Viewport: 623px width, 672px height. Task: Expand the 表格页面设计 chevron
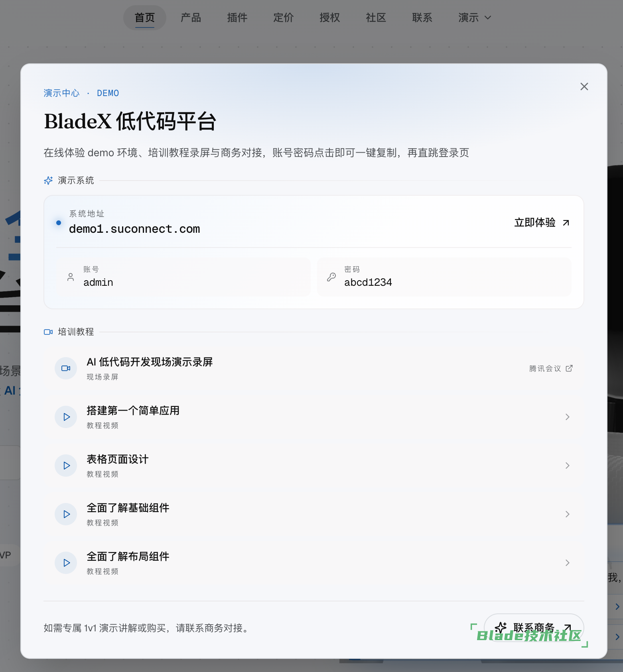point(568,466)
